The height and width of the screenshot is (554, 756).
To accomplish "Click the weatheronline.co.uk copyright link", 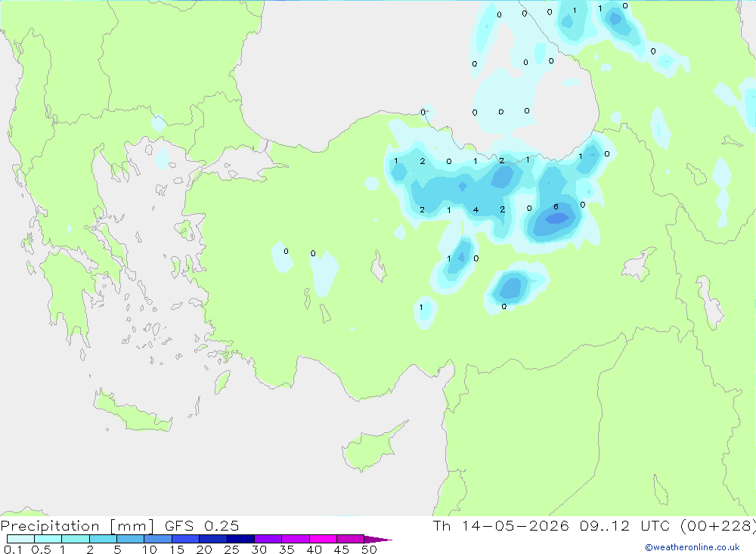I will click(x=692, y=547).
